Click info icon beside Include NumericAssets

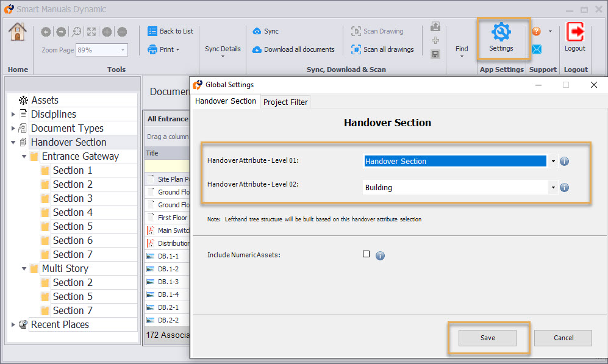[x=380, y=255]
